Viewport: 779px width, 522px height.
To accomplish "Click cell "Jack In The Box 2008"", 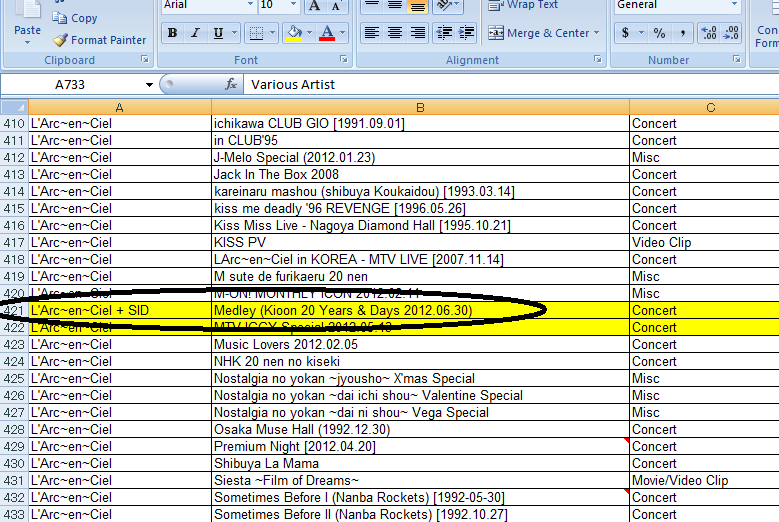I will 420,174.
